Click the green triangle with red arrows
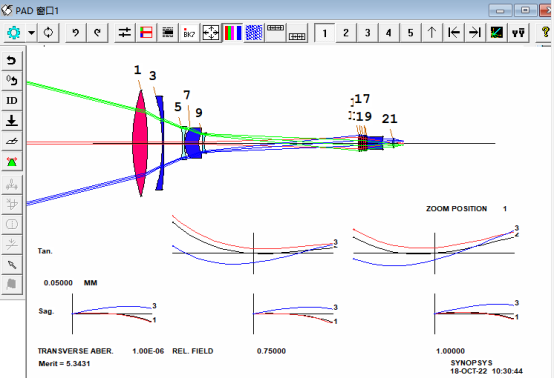 [x=12, y=161]
